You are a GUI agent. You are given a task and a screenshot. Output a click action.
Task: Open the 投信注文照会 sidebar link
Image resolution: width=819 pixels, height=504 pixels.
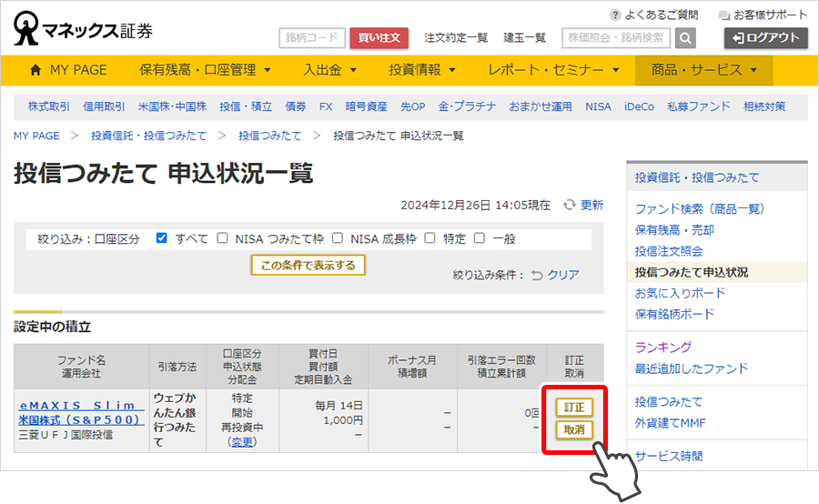click(x=669, y=251)
